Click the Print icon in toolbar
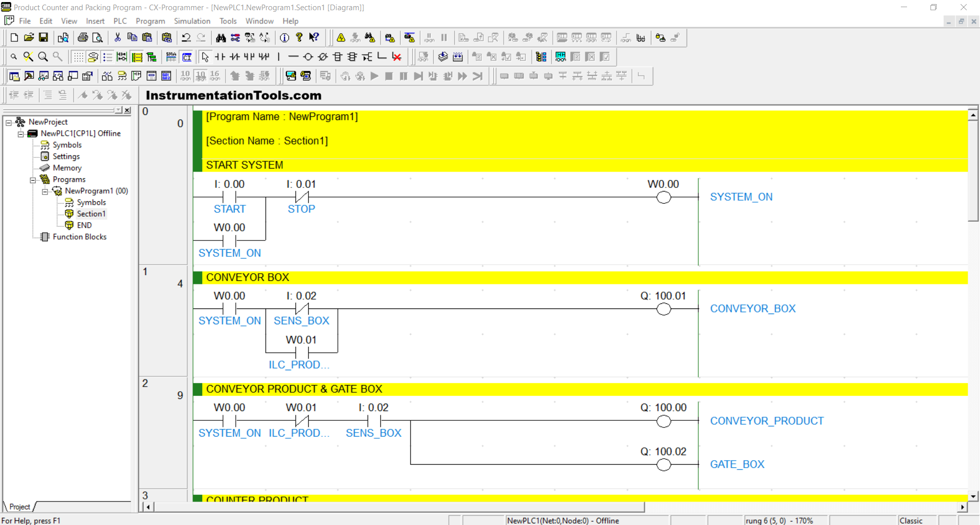The width and height of the screenshot is (980, 525). coord(83,37)
